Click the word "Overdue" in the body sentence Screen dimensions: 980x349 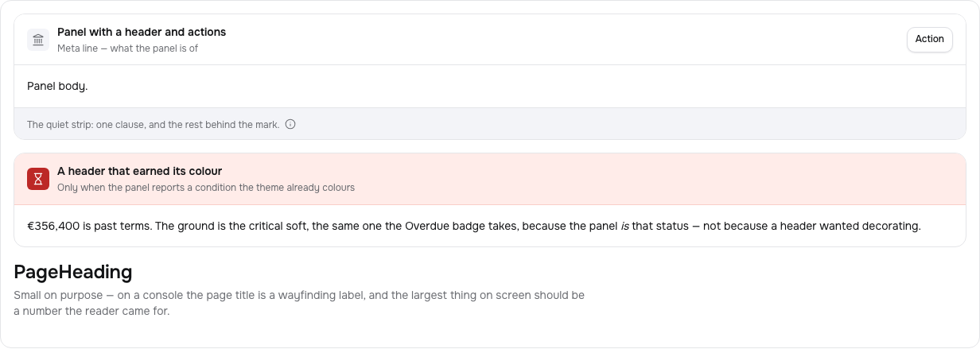(427, 226)
